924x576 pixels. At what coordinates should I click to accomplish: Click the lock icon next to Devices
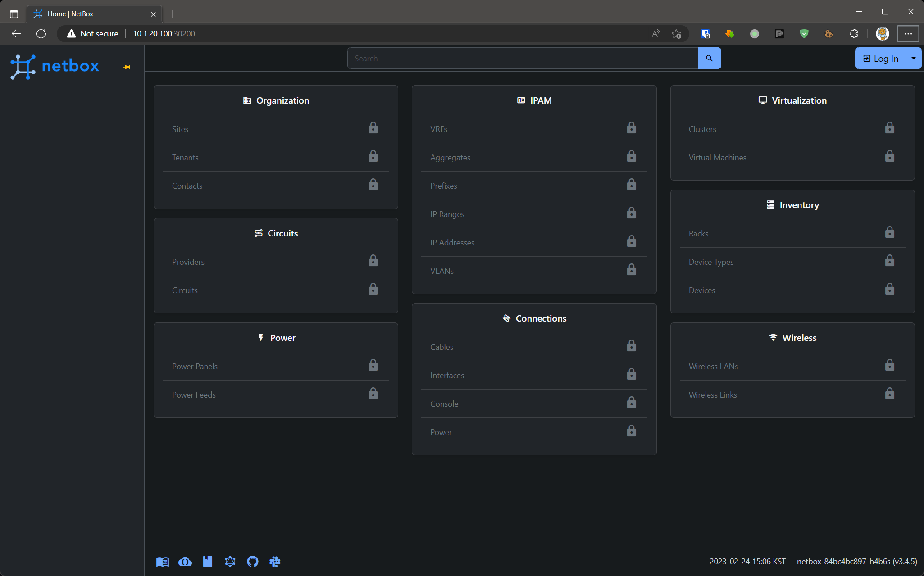click(890, 289)
